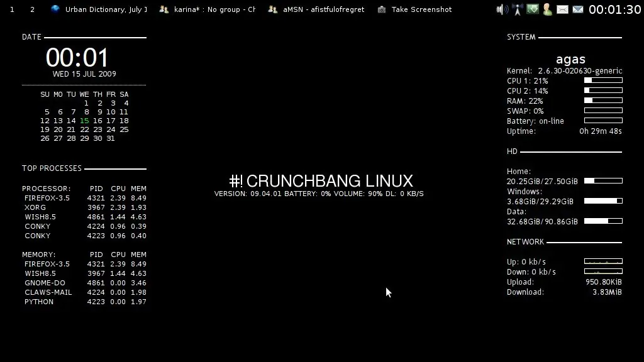Screen dimensions: 644x362
Task: Click the CLAWS-MAIL process row
Action: tap(86, 293)
